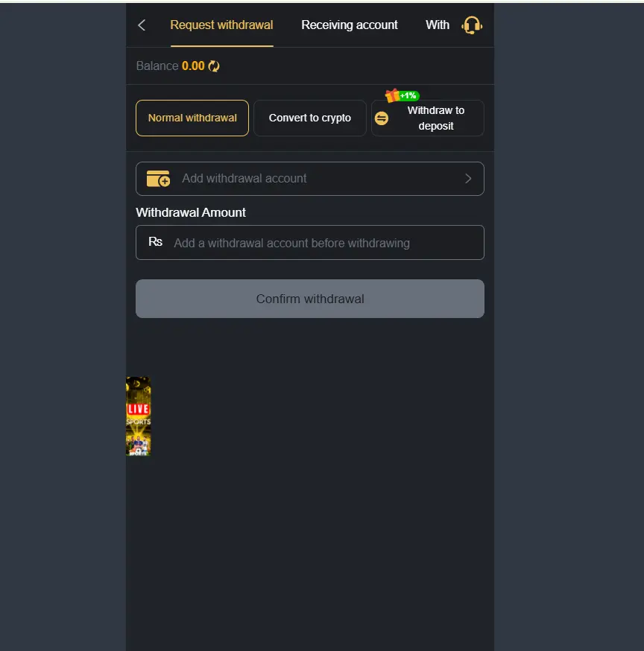Refresh the balance with circular arrows icon
644x651 pixels.
coord(214,66)
